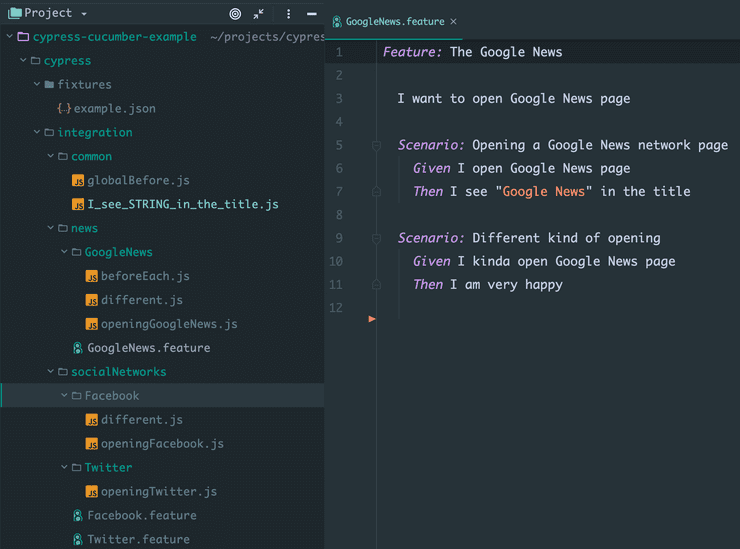
Task: Click the JS icon beside openingGoogleNews.js
Action: tap(92, 324)
